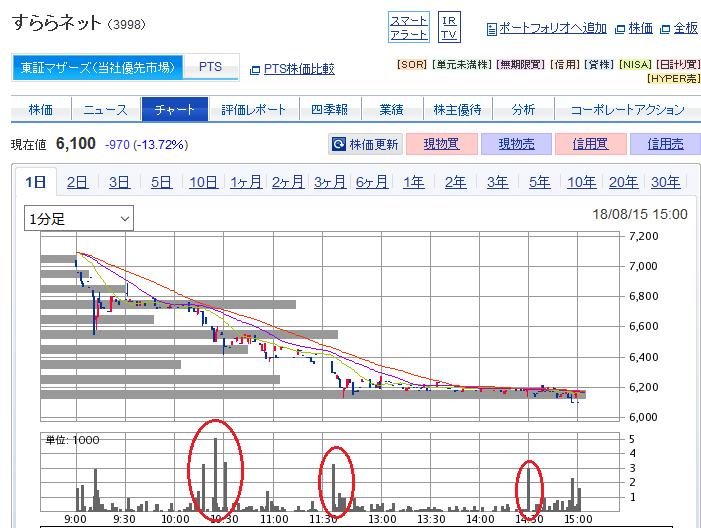This screenshot has width=701, height=528.
Task: Open the コーポレートアクション tab
Action: 627,110
